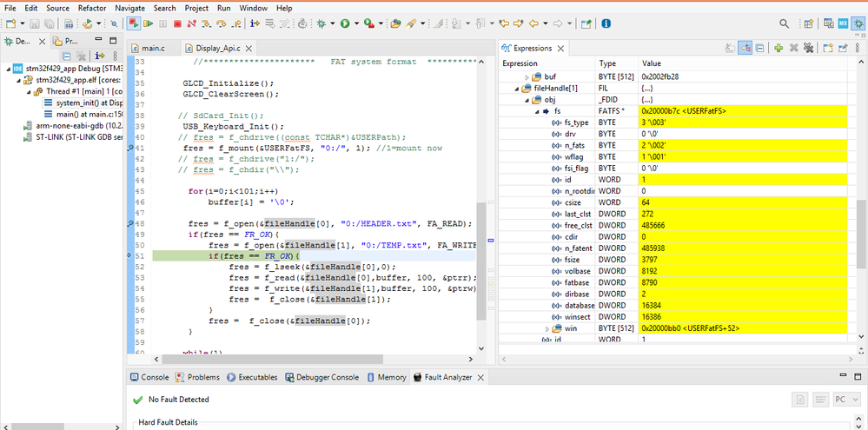Switch to the Memory tab
This screenshot has width=868, height=430.
386,378
